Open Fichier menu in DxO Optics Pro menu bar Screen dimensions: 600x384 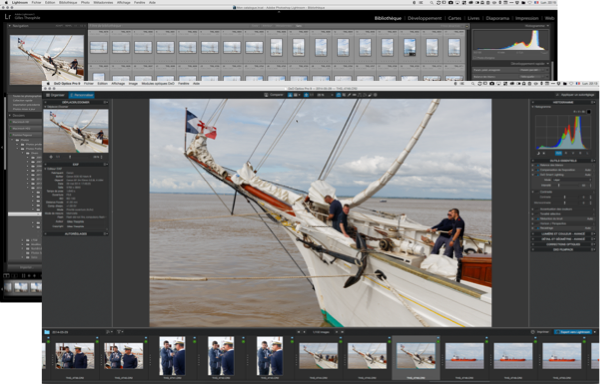pos(89,83)
